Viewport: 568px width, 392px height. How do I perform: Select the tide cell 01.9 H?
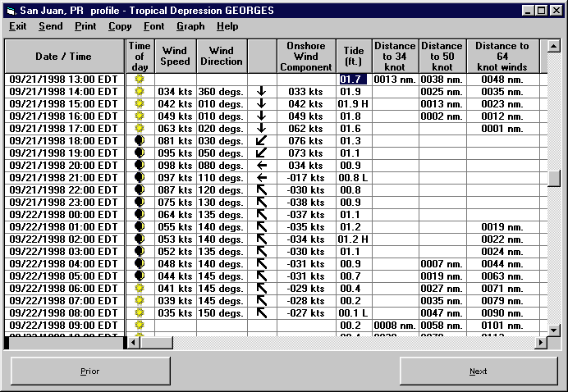(x=354, y=104)
